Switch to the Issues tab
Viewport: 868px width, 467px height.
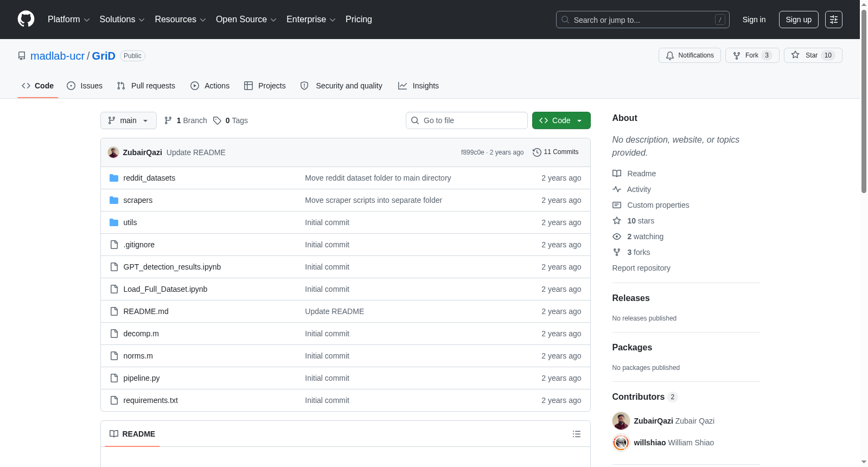[x=85, y=86]
